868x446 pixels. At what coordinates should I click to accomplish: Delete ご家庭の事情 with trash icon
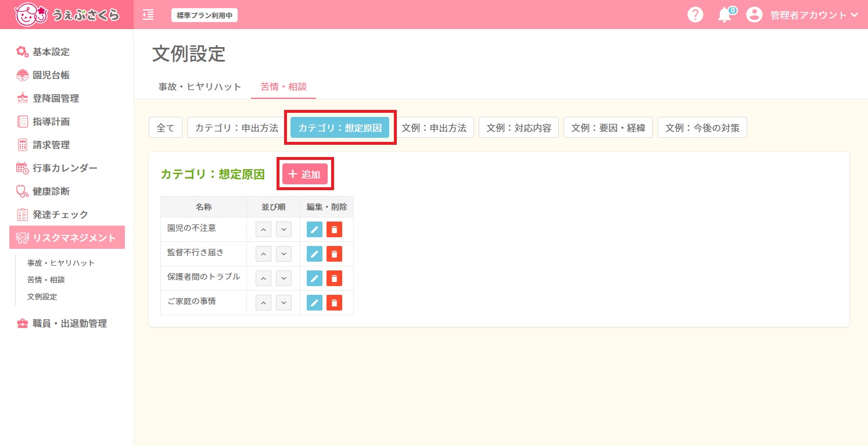(334, 303)
